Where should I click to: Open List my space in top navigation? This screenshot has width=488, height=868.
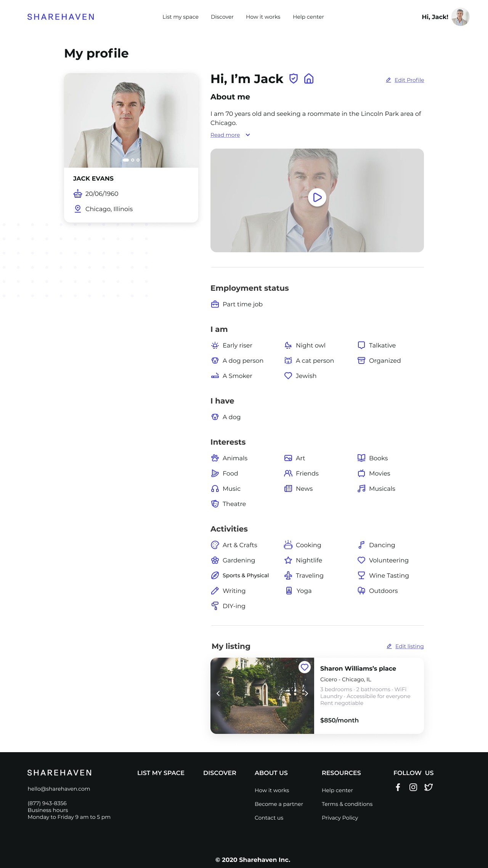[x=180, y=17]
